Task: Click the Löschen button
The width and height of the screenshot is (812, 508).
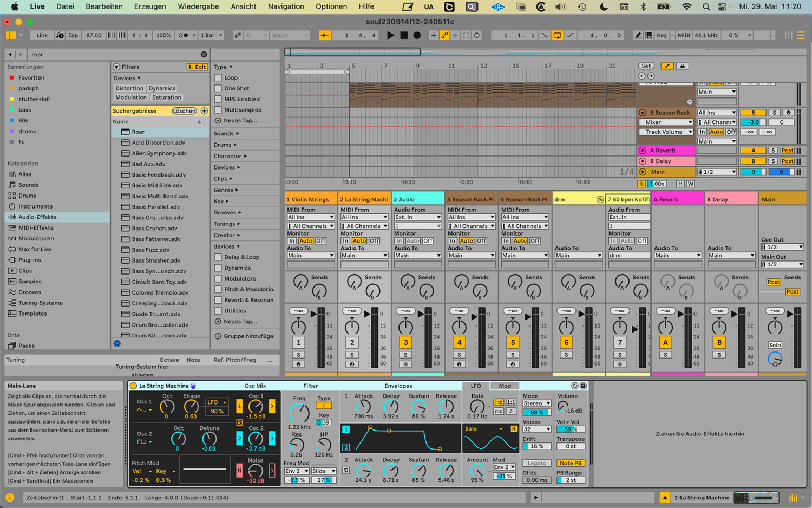Action: pos(184,111)
